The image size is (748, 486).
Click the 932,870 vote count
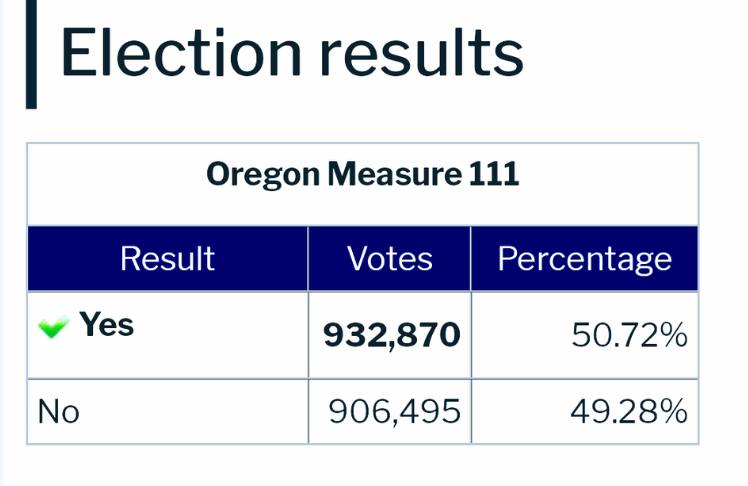click(391, 336)
